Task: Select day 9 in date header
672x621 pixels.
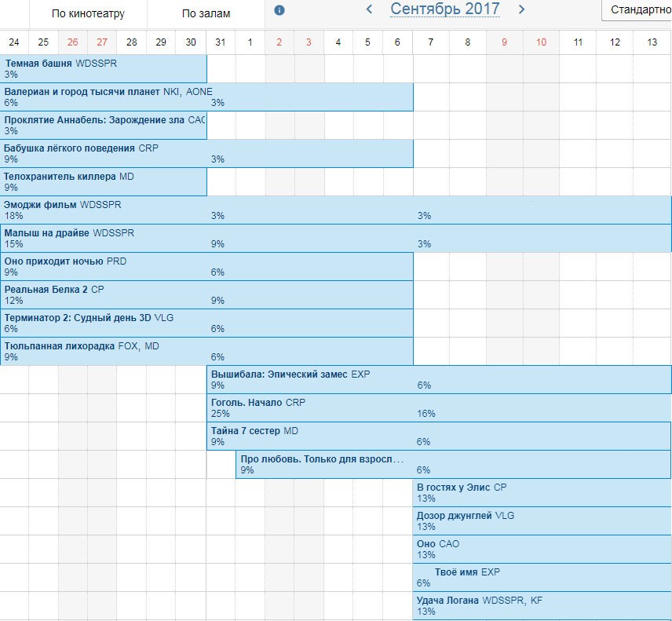Action: tap(505, 42)
